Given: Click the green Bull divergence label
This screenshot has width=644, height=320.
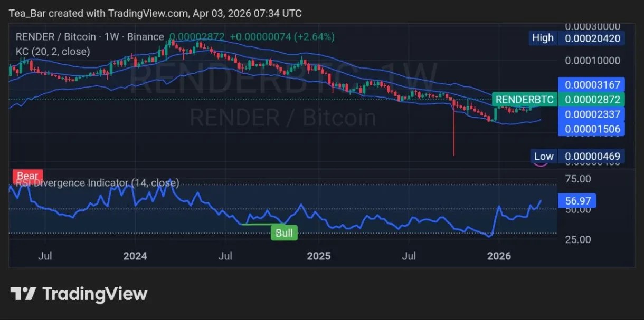Looking at the screenshot, I should (285, 232).
